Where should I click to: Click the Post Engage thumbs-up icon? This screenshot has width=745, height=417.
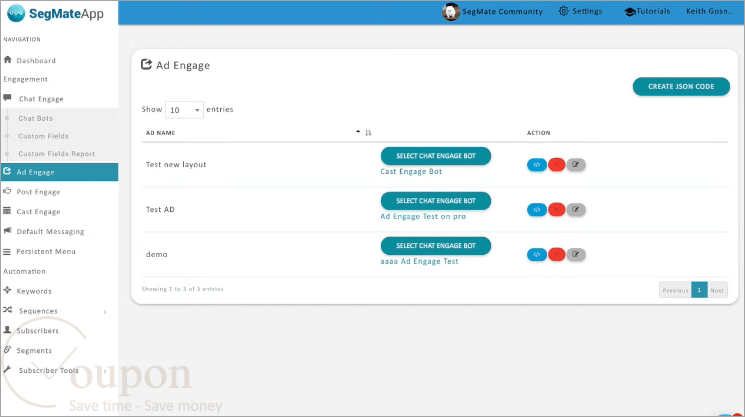pyautogui.click(x=7, y=191)
